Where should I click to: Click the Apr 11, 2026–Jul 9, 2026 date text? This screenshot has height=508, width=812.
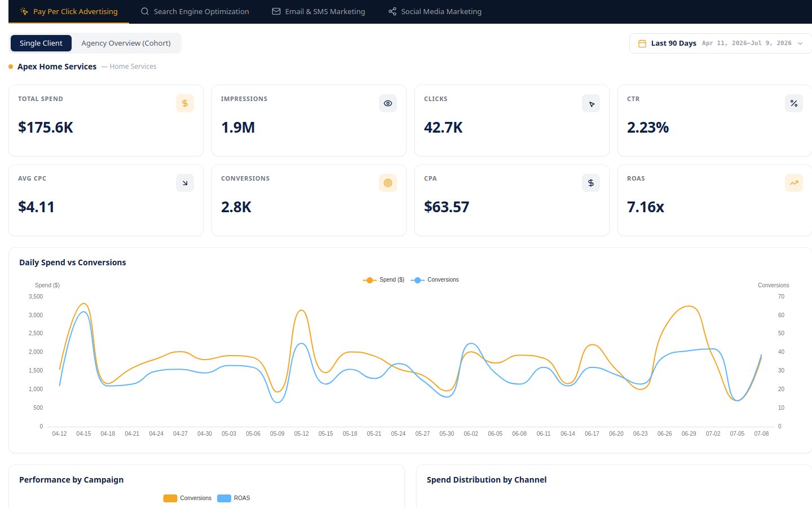pos(747,43)
